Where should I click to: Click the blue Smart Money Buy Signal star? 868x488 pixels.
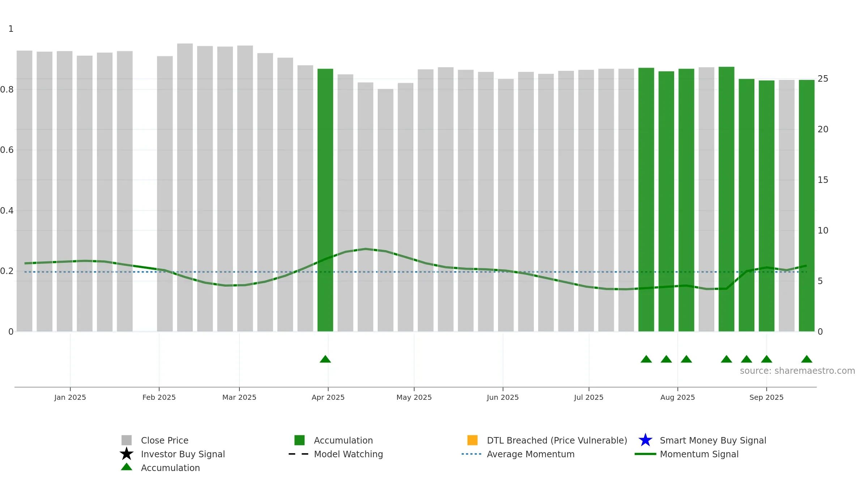click(x=645, y=440)
